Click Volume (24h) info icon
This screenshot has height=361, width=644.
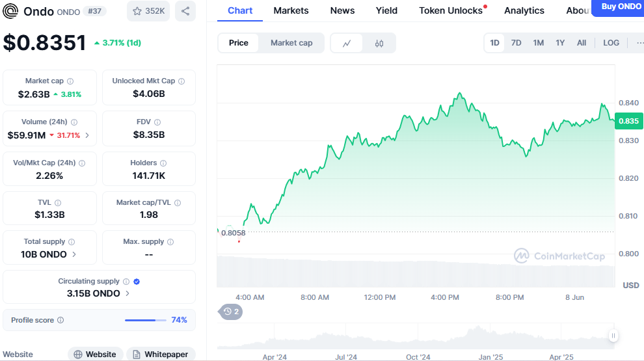[74, 122]
